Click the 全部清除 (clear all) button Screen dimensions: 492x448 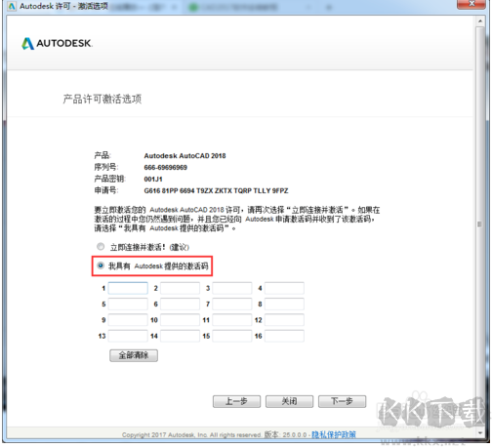[134, 355]
